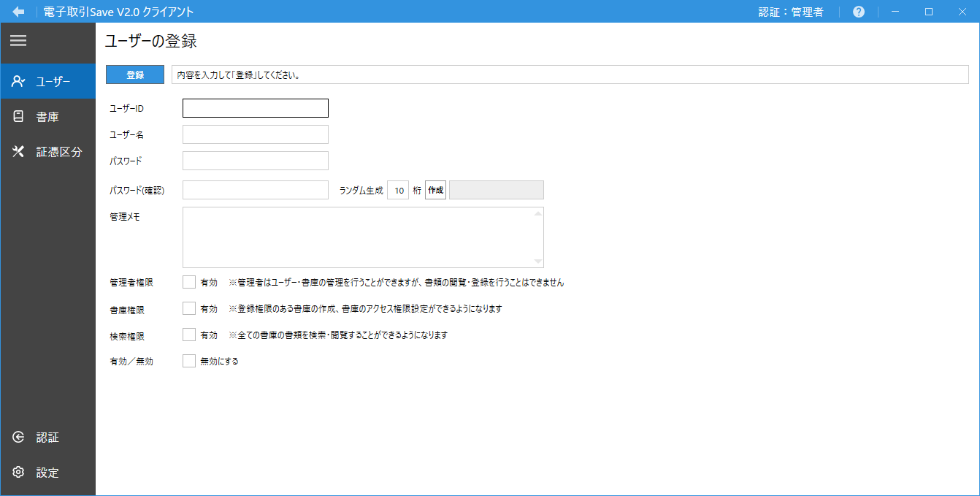Open the 設定 (settings) gear icon
Screen dimensions: 980x496
[x=18, y=472]
